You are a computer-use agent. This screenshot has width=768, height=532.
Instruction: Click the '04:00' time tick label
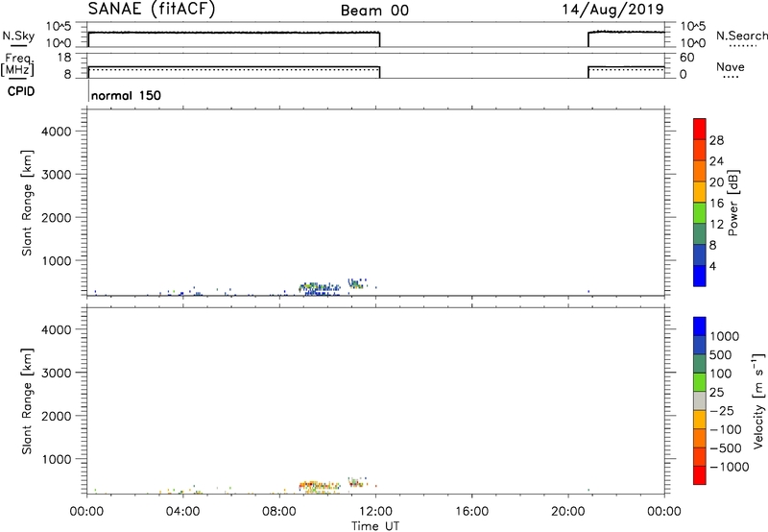click(x=183, y=512)
